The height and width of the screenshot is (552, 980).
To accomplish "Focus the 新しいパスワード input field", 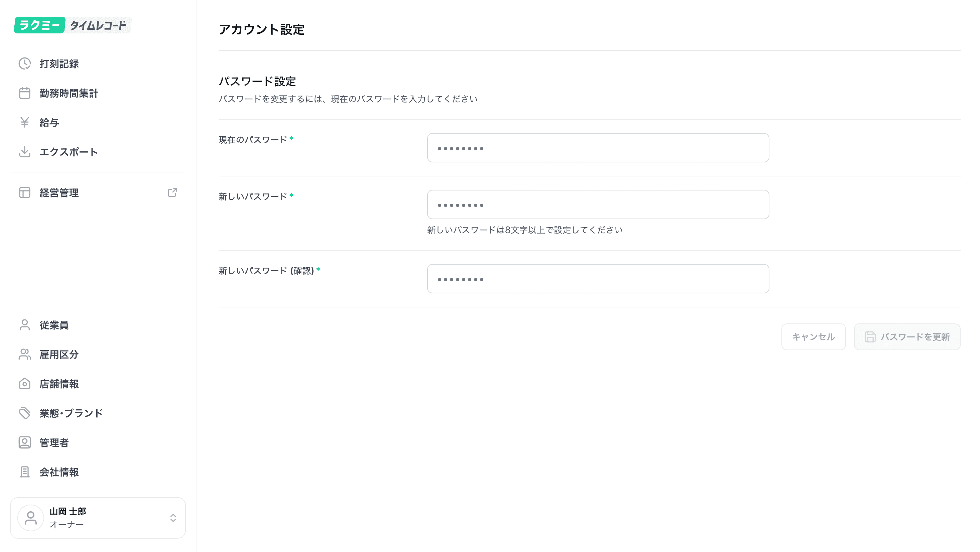I will [598, 205].
